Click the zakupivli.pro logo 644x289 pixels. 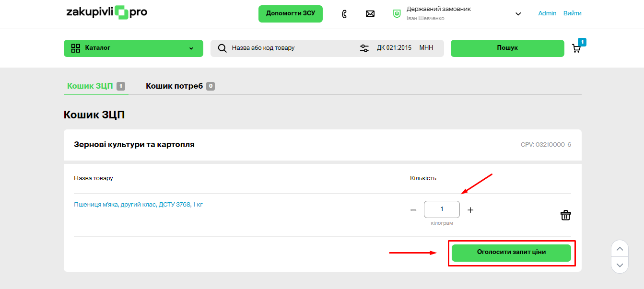(x=106, y=12)
